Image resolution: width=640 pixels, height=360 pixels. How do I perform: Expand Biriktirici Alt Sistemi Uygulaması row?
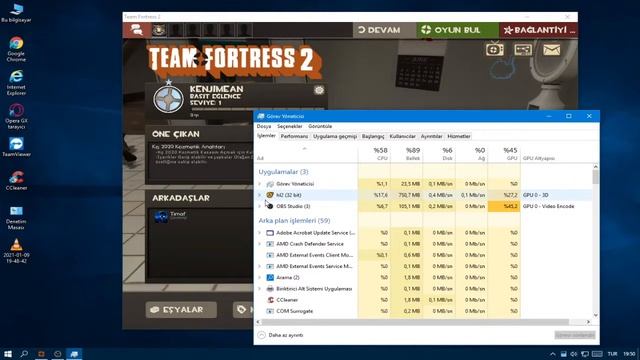point(260,289)
